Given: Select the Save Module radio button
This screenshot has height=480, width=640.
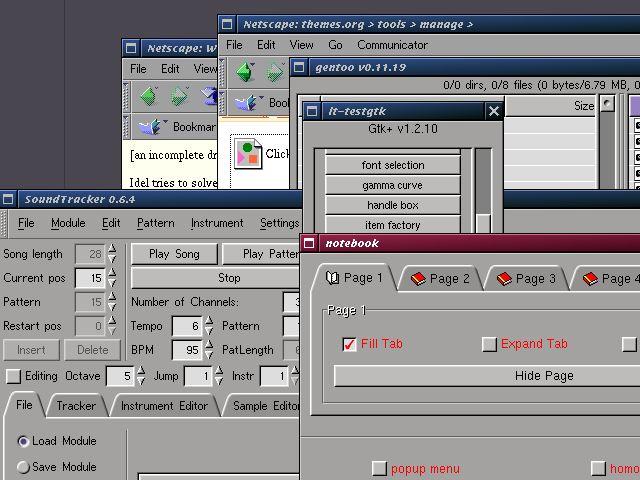Looking at the screenshot, I should [x=23, y=467].
